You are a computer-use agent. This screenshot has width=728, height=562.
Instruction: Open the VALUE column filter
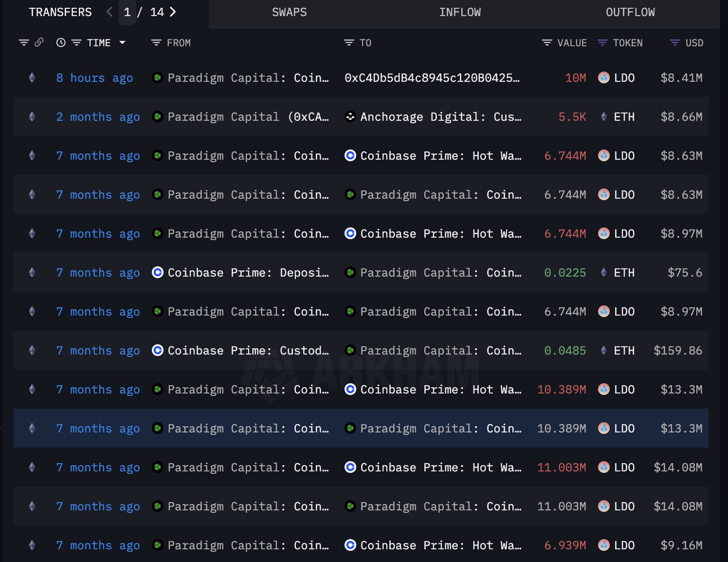(546, 43)
